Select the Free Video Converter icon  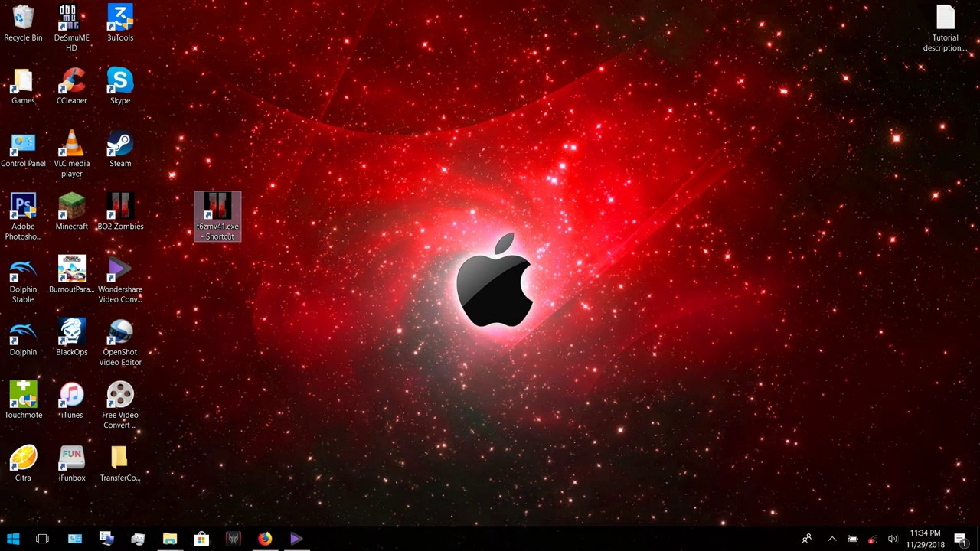point(120,406)
